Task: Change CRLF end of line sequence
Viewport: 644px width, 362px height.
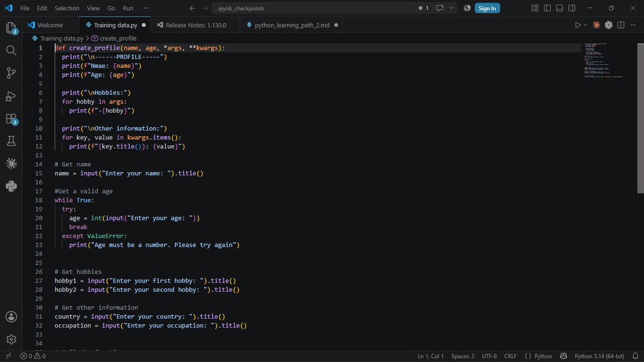Action: (510, 356)
